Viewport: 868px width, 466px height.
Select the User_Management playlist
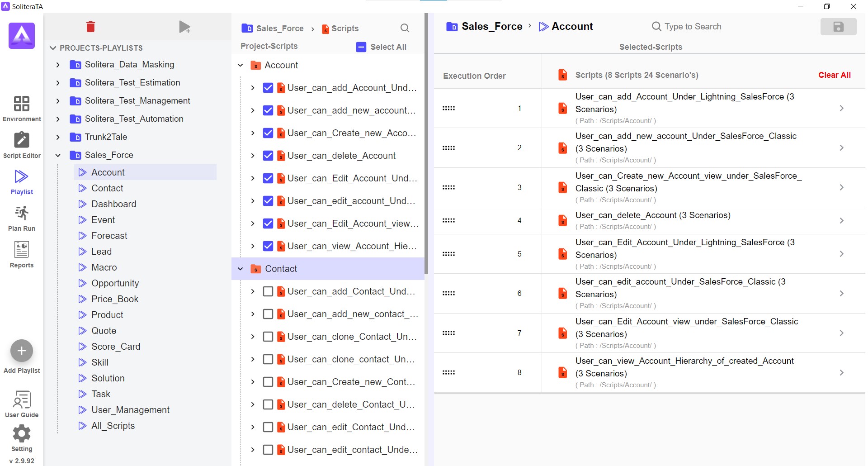click(x=130, y=410)
